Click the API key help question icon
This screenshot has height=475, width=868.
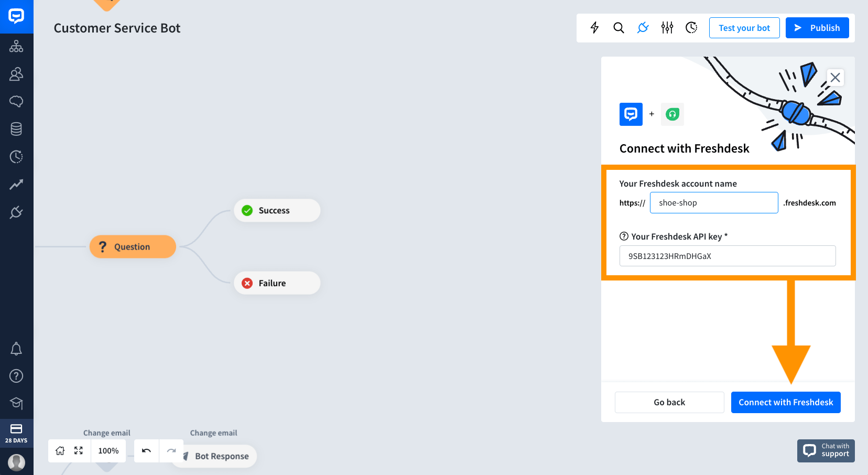coord(624,236)
